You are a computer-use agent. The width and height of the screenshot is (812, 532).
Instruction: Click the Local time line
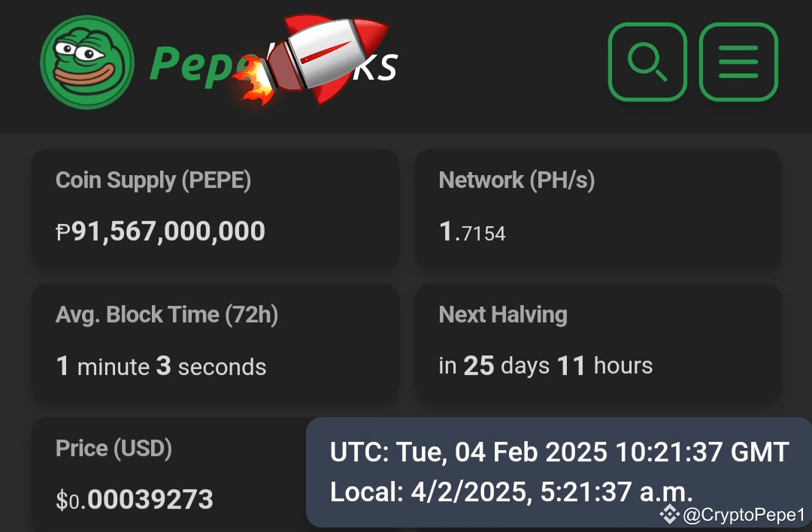511,492
